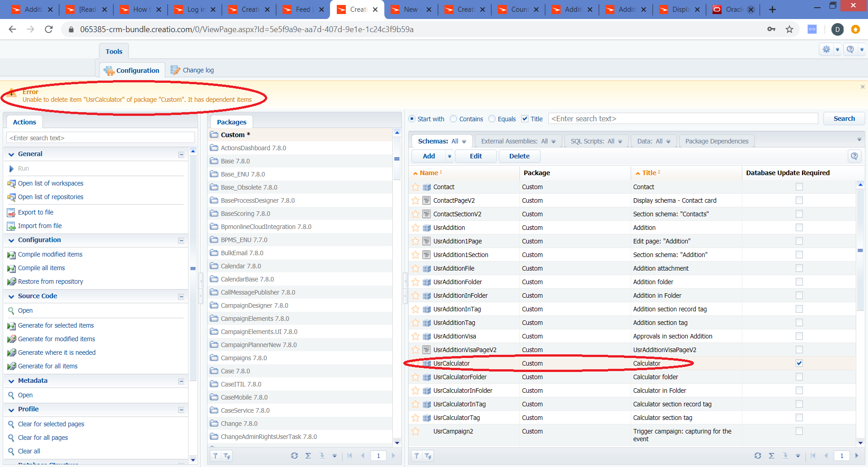Click the Compile modified items icon
Image resolution: width=868 pixels, height=467 pixels.
tap(11, 255)
